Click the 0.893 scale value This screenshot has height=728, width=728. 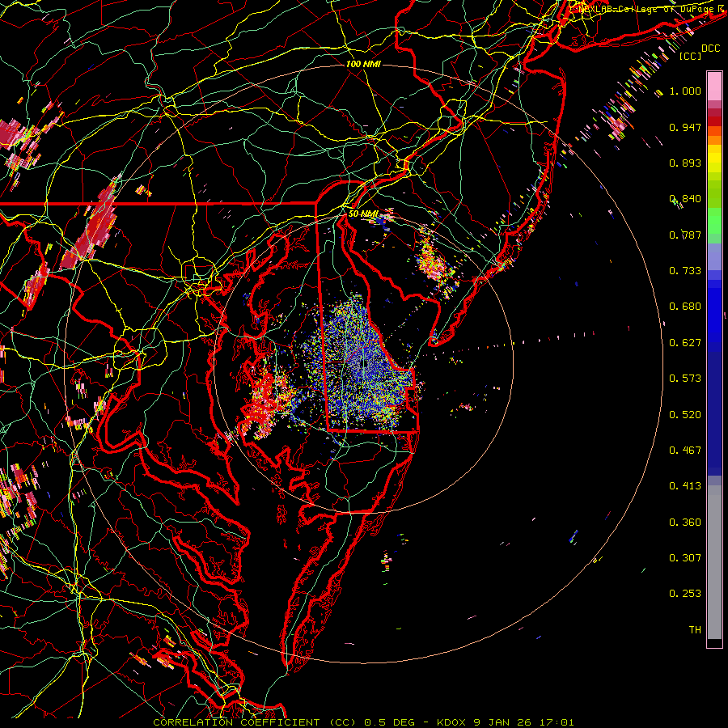[x=685, y=163]
